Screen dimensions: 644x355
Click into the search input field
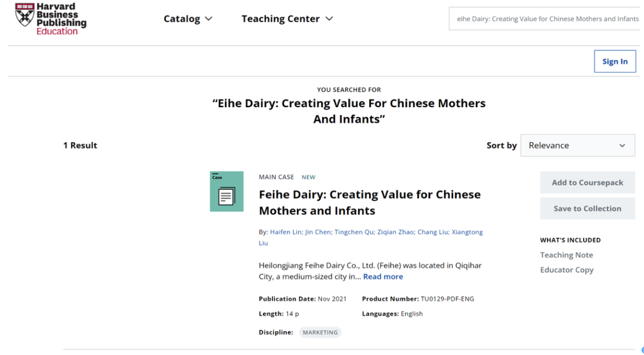click(x=546, y=19)
